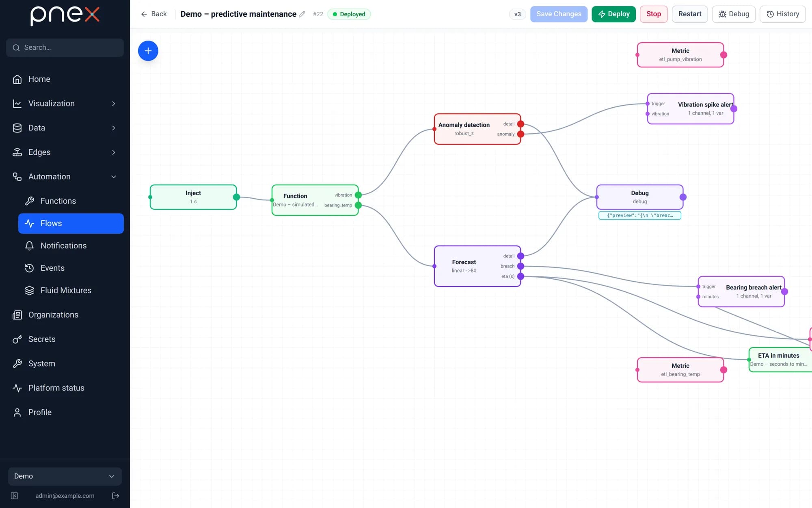Go to Platform status page

point(65,388)
